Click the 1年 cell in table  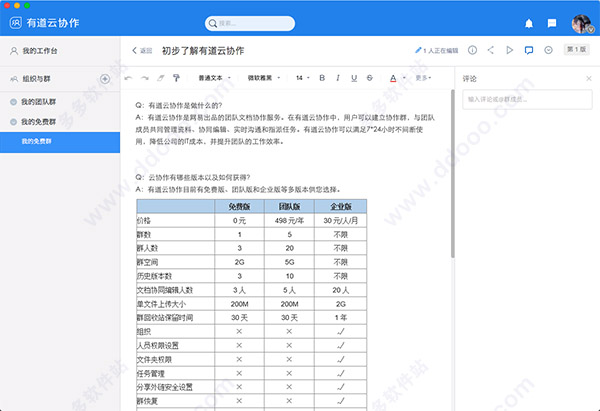coord(341,318)
